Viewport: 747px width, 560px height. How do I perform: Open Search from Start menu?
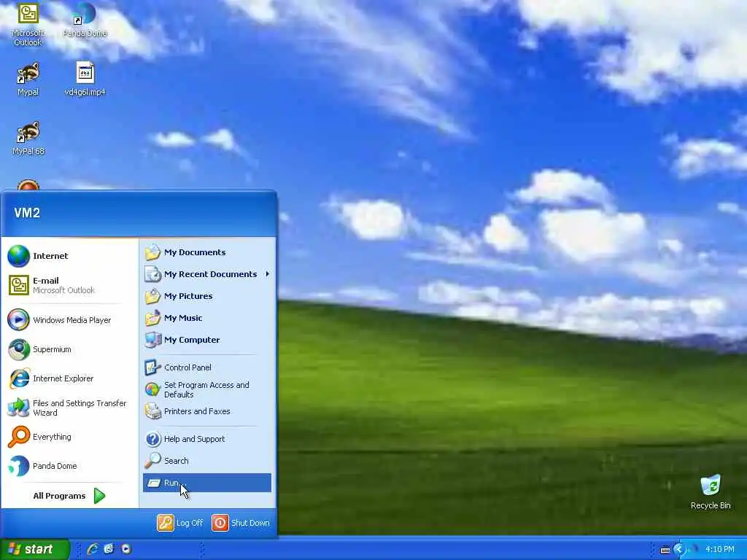point(206,461)
